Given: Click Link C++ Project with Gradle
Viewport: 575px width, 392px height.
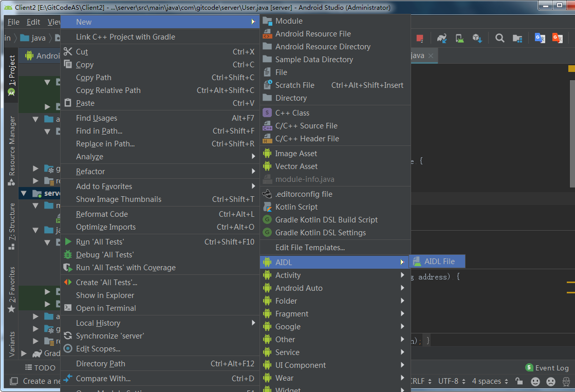Looking at the screenshot, I should [160, 36].
